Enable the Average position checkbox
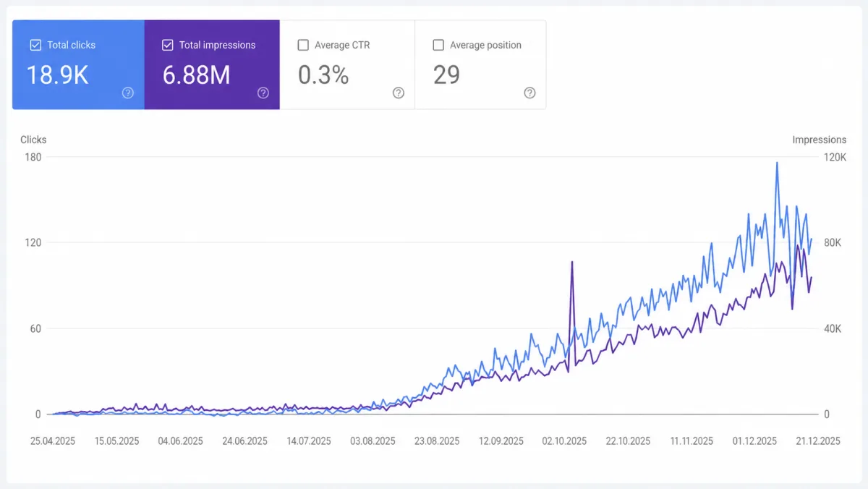This screenshot has height=489, width=868. click(438, 45)
